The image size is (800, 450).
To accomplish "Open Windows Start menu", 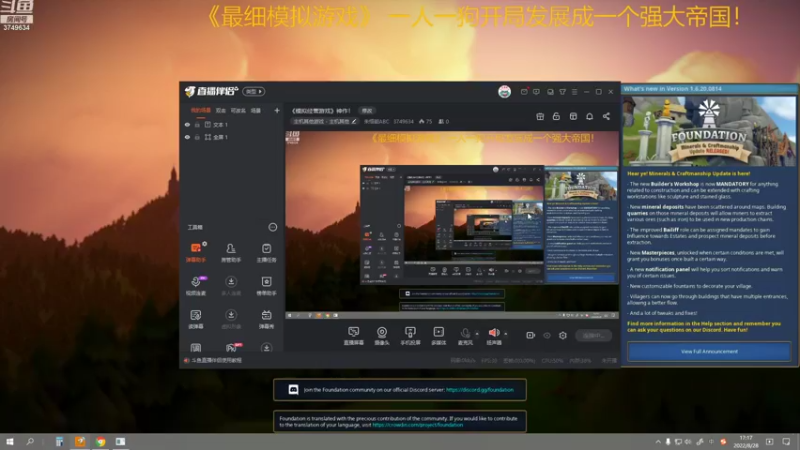I will (10, 442).
